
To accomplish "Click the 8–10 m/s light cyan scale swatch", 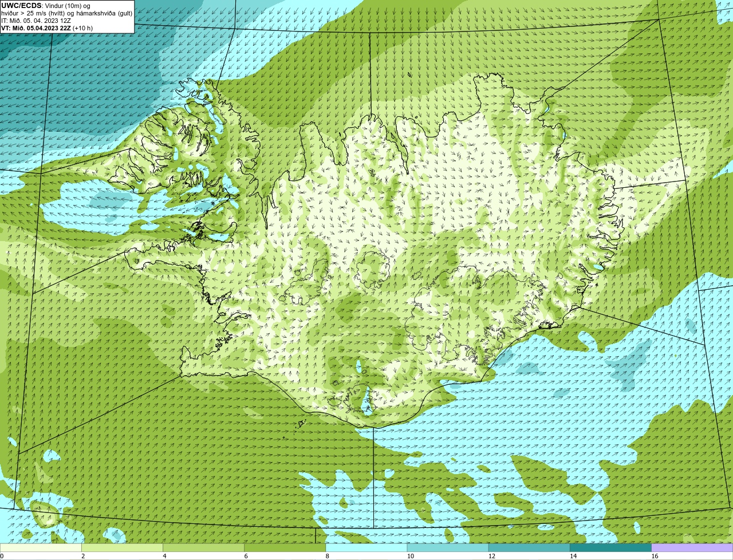I will pos(366,548).
